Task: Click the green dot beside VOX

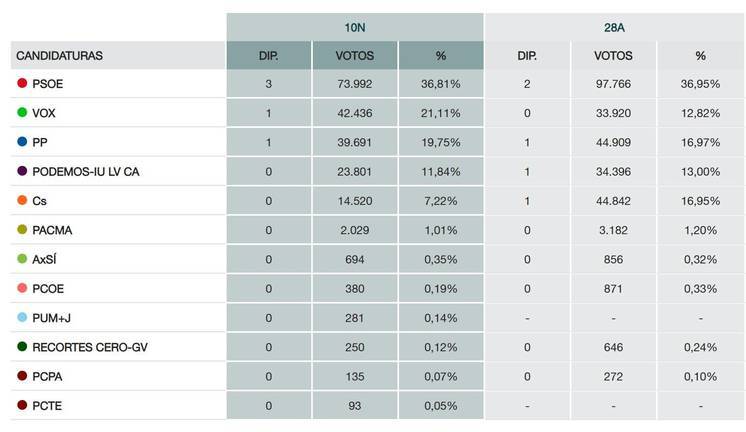Action: click(x=22, y=113)
